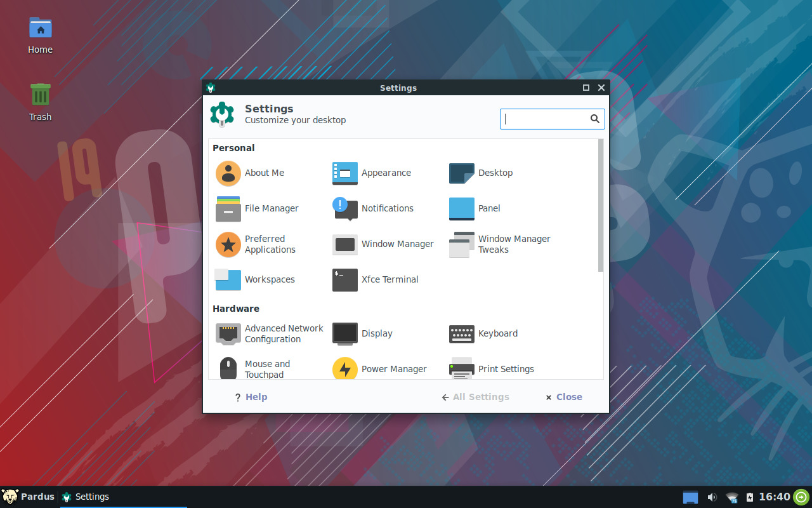The height and width of the screenshot is (508, 812).
Task: Open Window Manager Tweaks
Action: (x=514, y=244)
